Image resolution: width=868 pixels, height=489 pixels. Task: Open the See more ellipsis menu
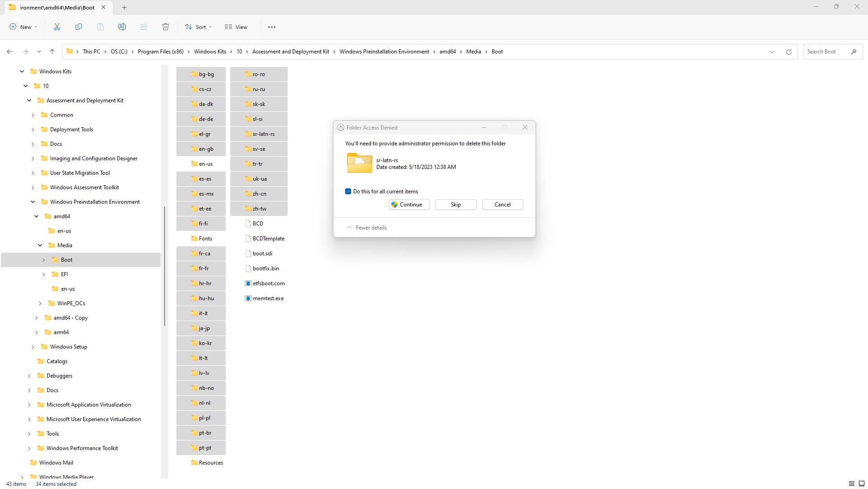pyautogui.click(x=272, y=27)
